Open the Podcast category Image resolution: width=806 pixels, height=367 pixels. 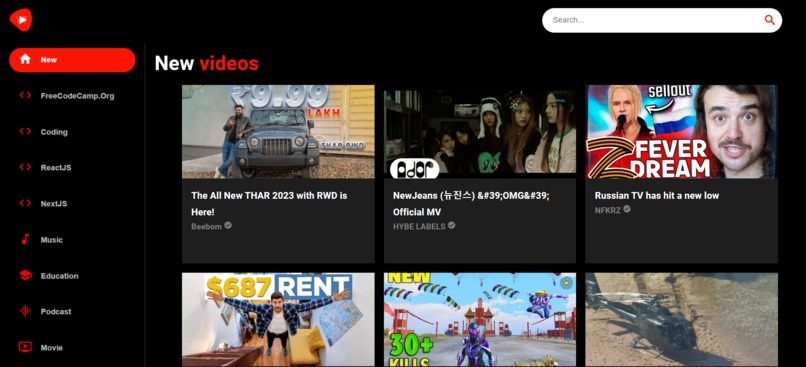tap(72, 311)
